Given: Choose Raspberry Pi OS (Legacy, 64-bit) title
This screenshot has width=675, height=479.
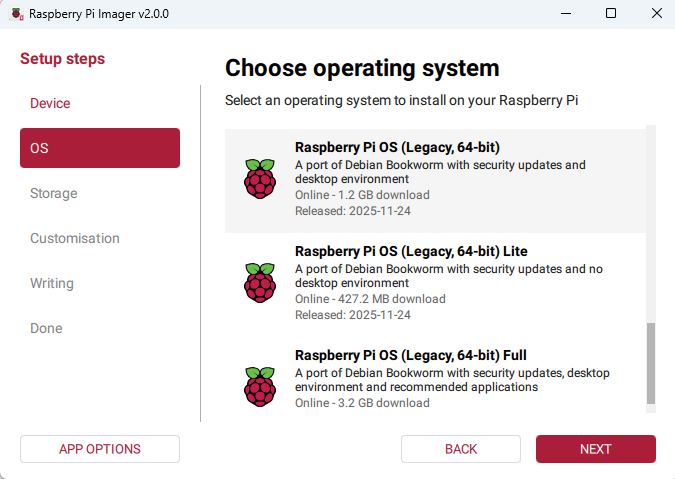Looking at the screenshot, I should point(397,148).
